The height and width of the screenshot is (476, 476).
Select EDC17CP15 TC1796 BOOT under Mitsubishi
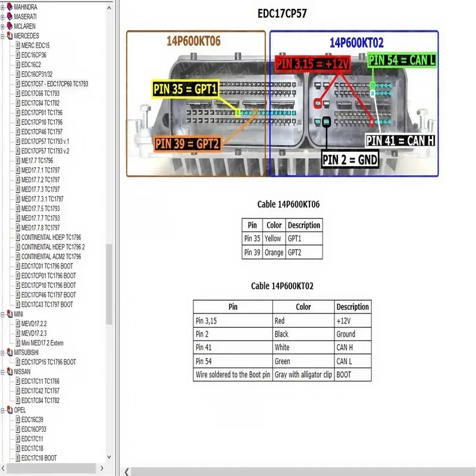click(49, 362)
